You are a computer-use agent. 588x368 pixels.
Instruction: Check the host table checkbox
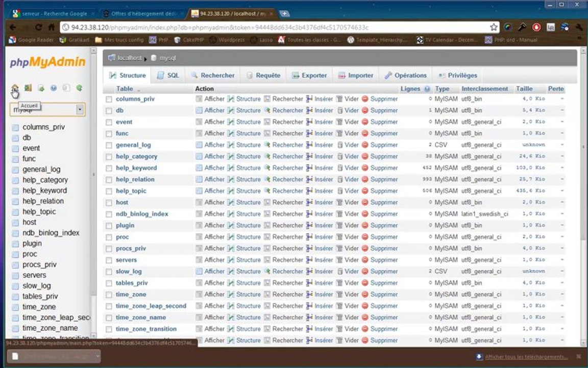point(109,203)
